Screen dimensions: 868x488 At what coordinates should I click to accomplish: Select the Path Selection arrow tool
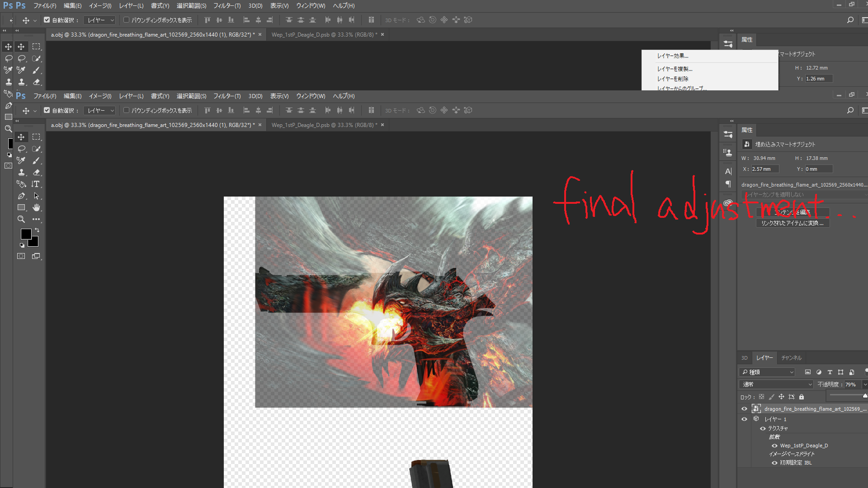[36, 196]
